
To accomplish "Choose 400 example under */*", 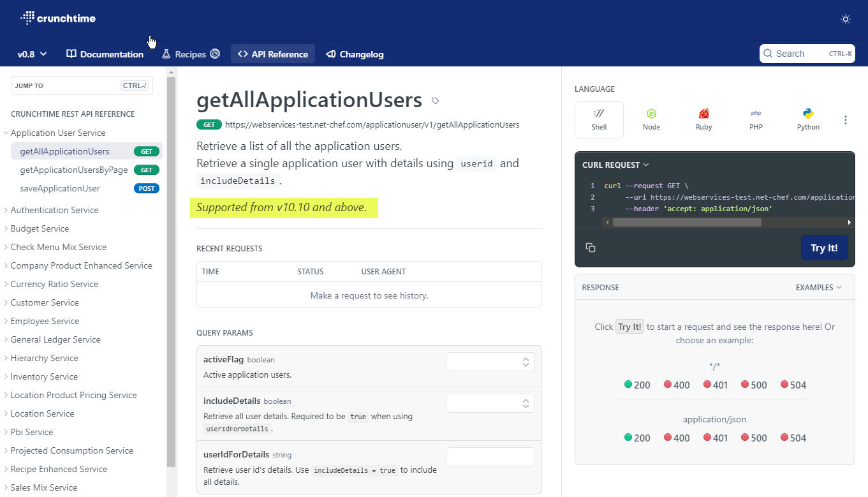I will 677,385.
